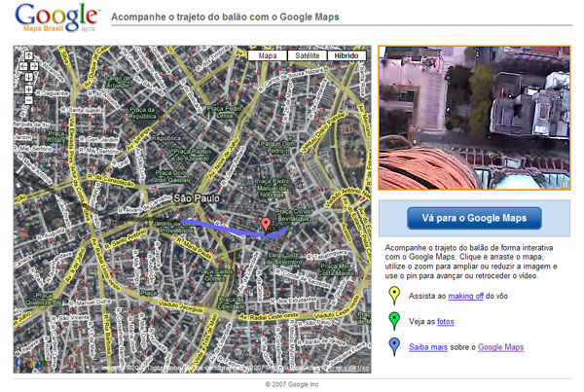Viewport: 584px width, 392px height.
Task: Click the Praça da Liberdade map label
Action: (232, 303)
